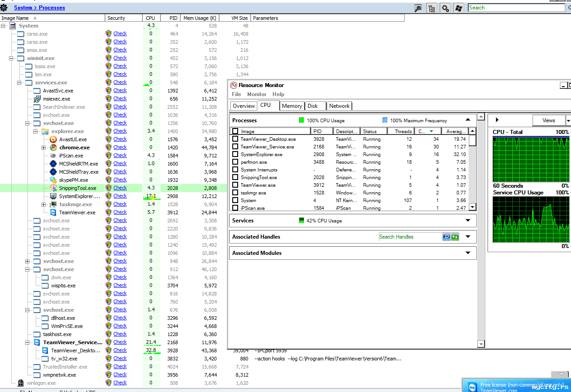This screenshot has height=392, width=571.
Task: Click the Views button above CPU graphs
Action: [x=548, y=120]
